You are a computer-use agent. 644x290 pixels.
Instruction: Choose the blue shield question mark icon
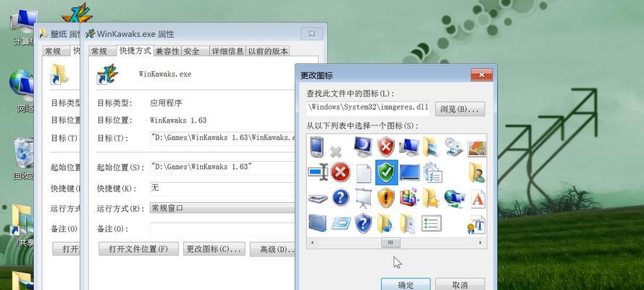pyautogui.click(x=364, y=223)
